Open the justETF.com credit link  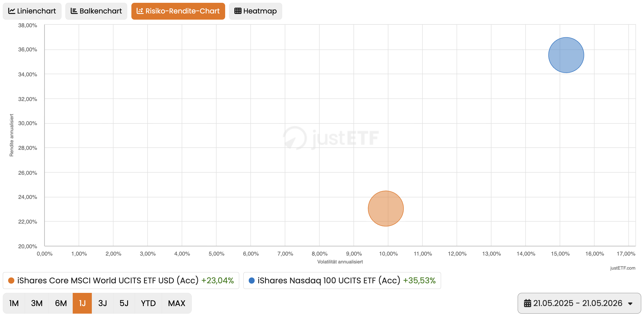pyautogui.click(x=623, y=268)
